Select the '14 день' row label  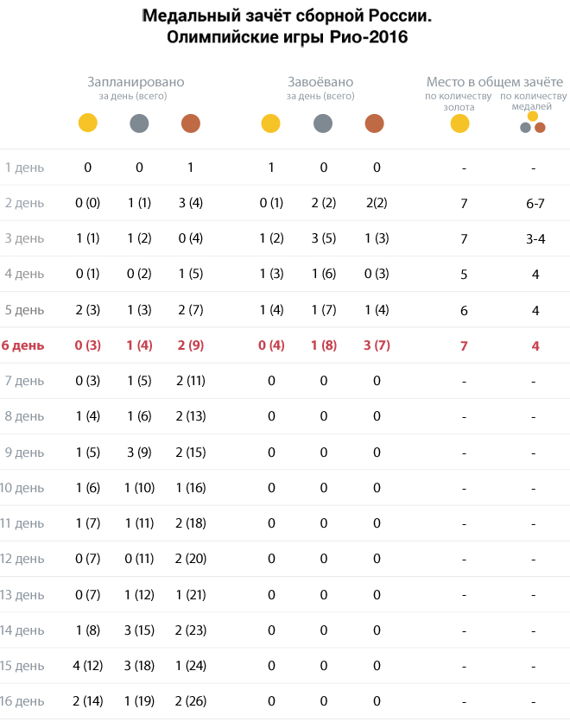tap(22, 630)
